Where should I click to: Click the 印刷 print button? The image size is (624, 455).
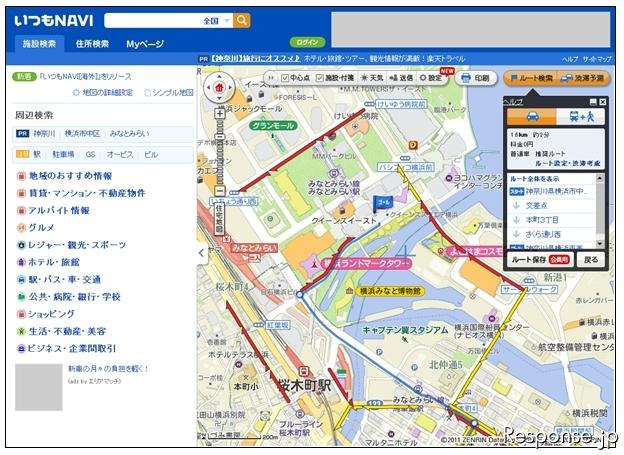tap(476, 78)
